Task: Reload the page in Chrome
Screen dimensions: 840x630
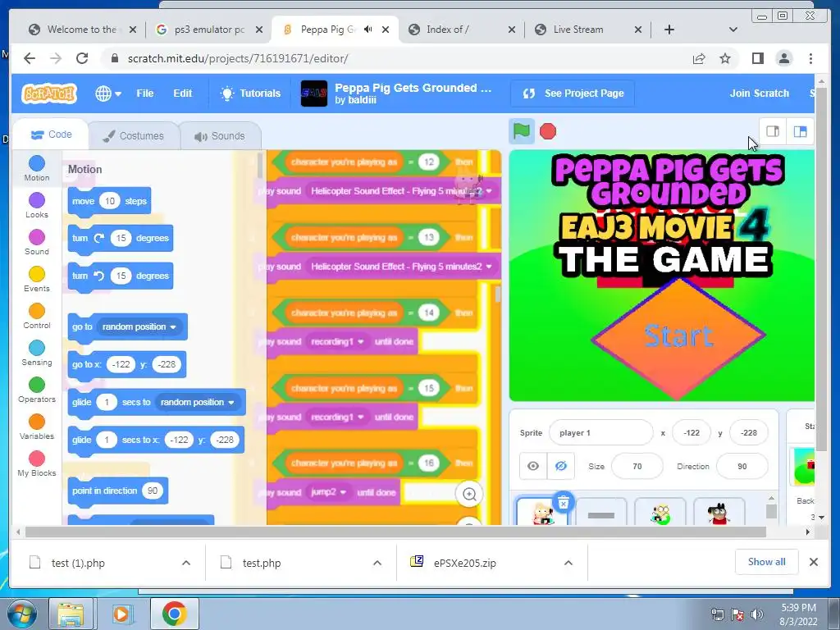Action: [x=81, y=58]
